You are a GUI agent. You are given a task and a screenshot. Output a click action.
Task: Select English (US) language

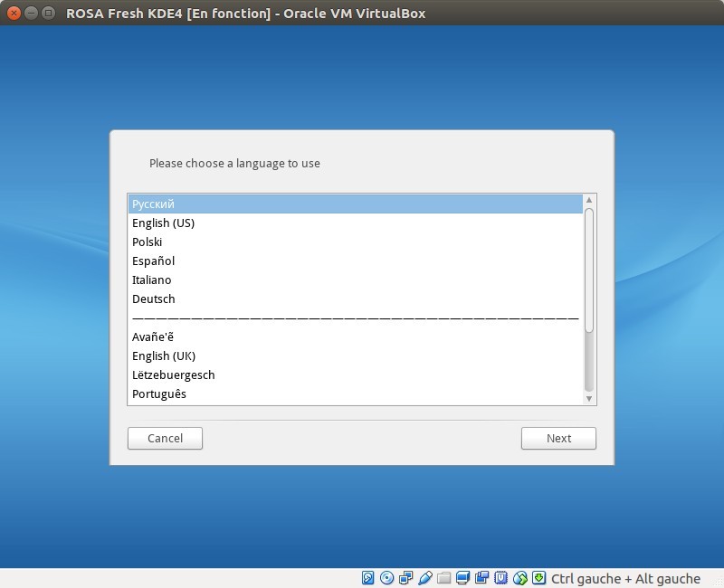click(355, 223)
